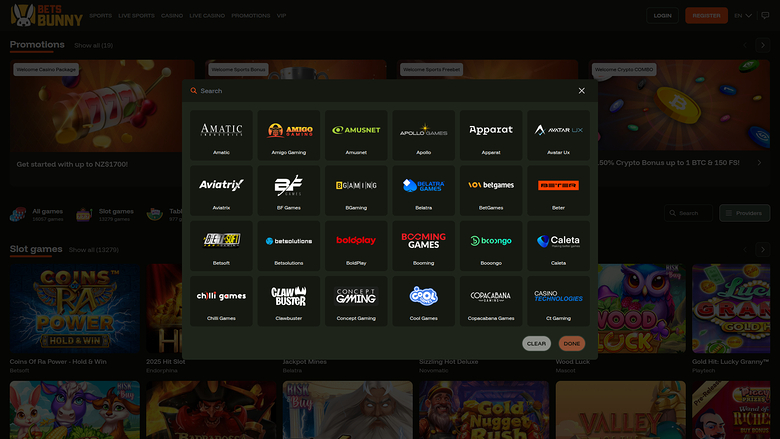The width and height of the screenshot is (780, 439).
Task: Choose the Cool Games provider
Action: (423, 301)
